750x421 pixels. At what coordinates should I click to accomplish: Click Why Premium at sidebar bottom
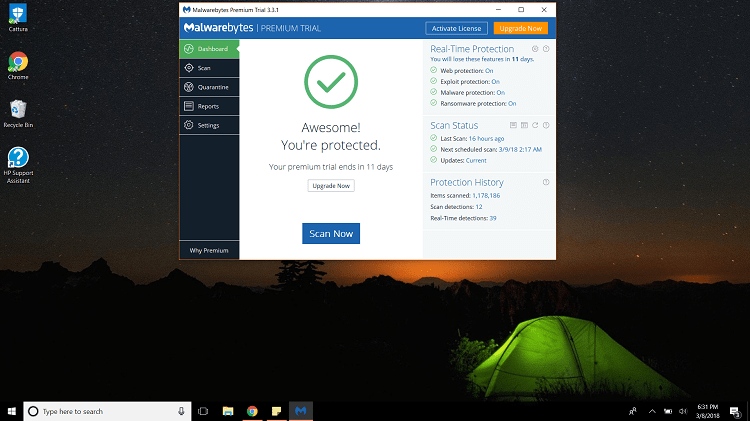click(209, 250)
